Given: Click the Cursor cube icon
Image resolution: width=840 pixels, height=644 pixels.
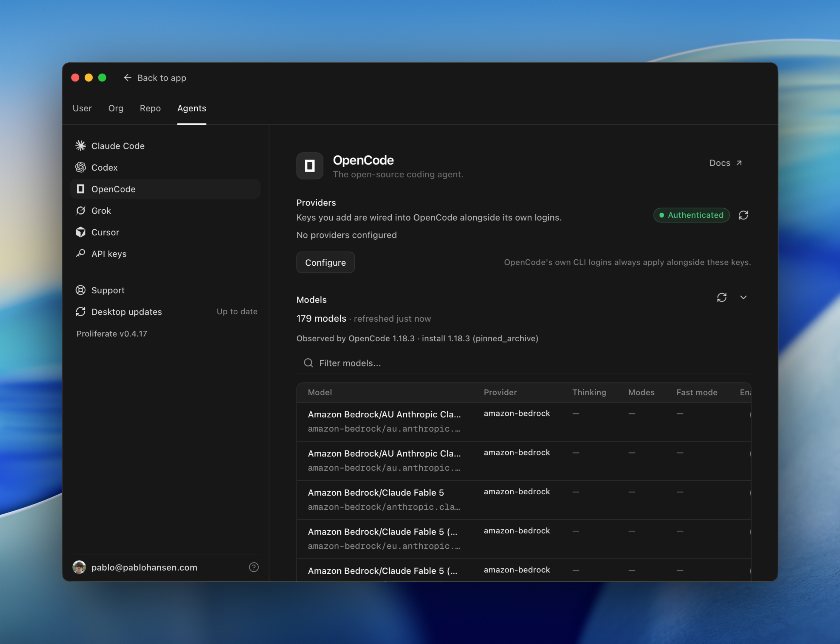Looking at the screenshot, I should click(x=80, y=232).
